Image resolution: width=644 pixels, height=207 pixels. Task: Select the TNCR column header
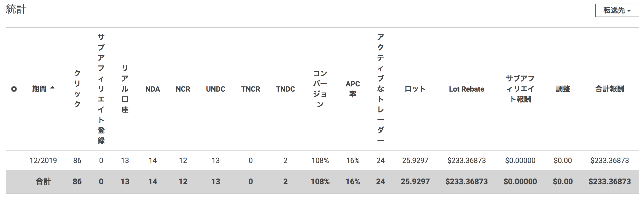(x=250, y=89)
